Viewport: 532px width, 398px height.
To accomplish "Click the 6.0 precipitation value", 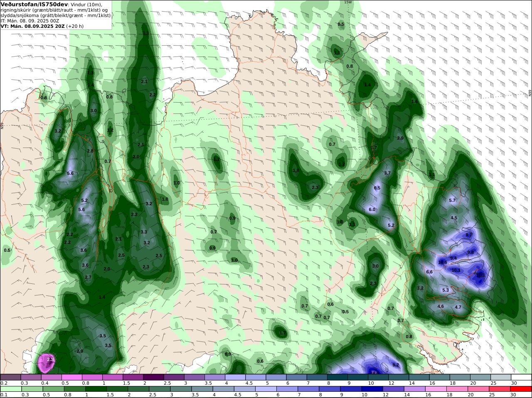I will 372,209.
